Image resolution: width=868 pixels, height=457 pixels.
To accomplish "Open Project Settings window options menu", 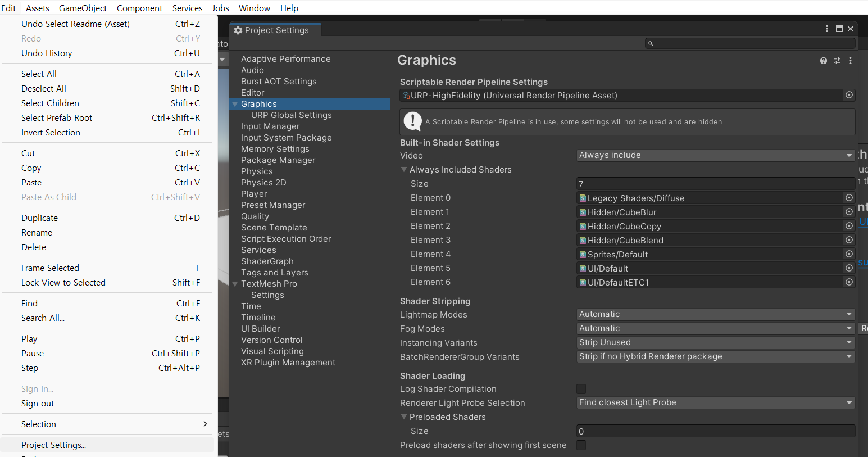I will click(x=827, y=29).
